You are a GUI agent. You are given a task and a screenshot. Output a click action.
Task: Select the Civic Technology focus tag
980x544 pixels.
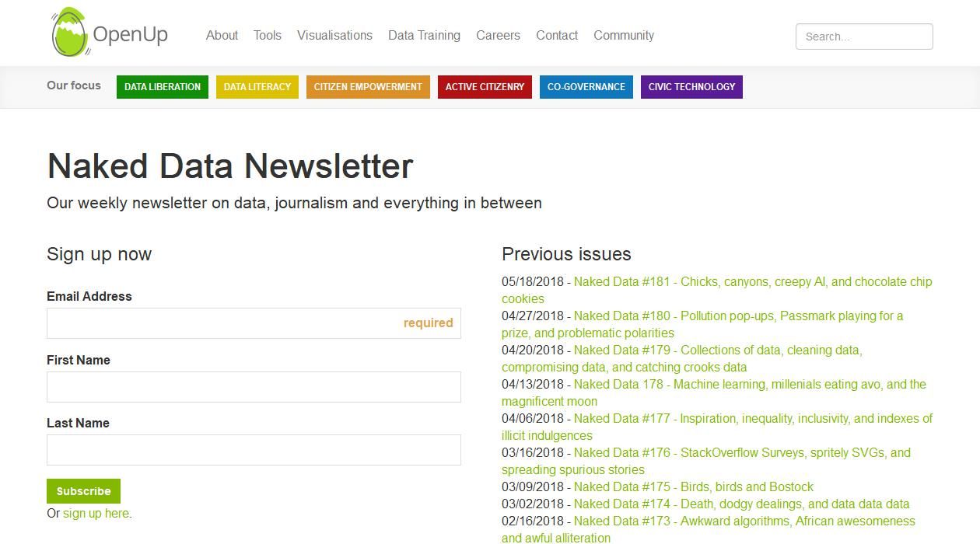pos(691,87)
